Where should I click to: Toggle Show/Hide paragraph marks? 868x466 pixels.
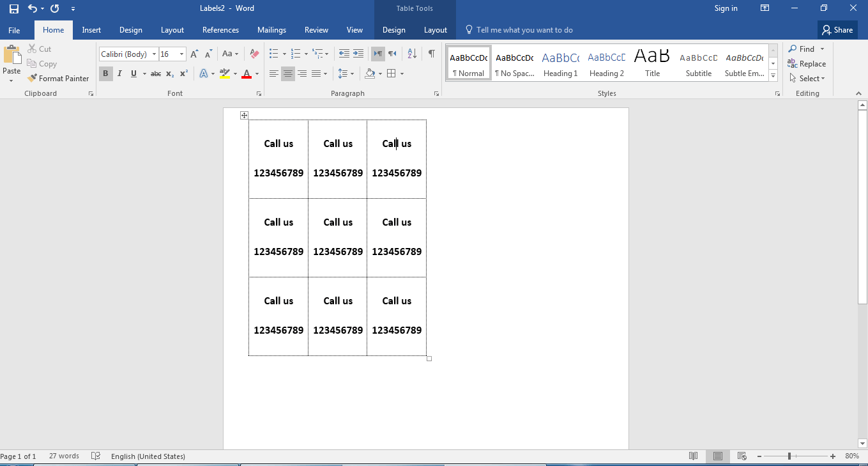pos(432,54)
